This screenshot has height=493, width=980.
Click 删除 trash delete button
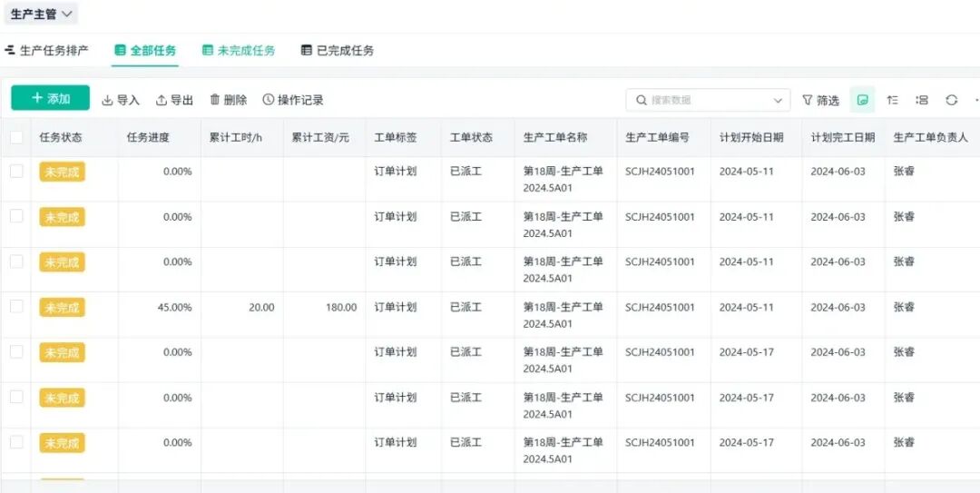228,100
